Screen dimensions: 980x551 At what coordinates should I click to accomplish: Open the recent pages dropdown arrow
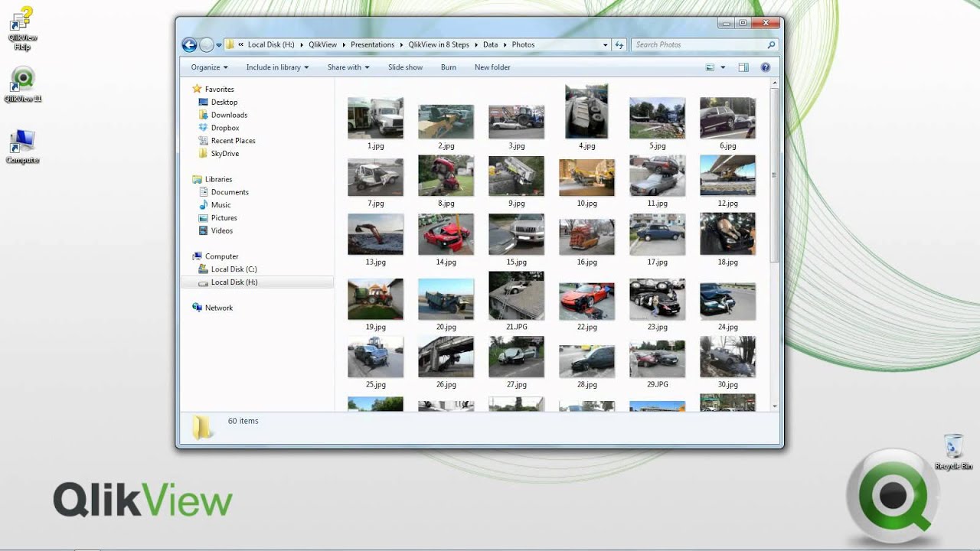(218, 44)
